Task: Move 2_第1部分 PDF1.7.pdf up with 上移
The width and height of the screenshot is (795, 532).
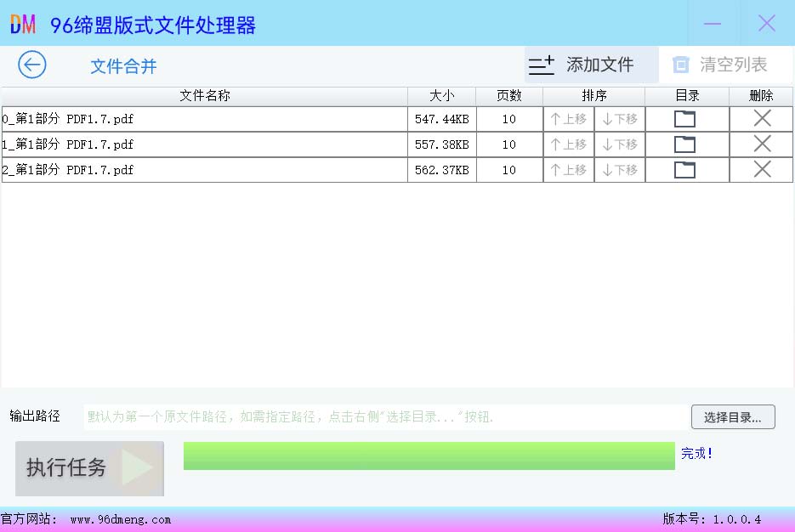Action: click(x=569, y=170)
